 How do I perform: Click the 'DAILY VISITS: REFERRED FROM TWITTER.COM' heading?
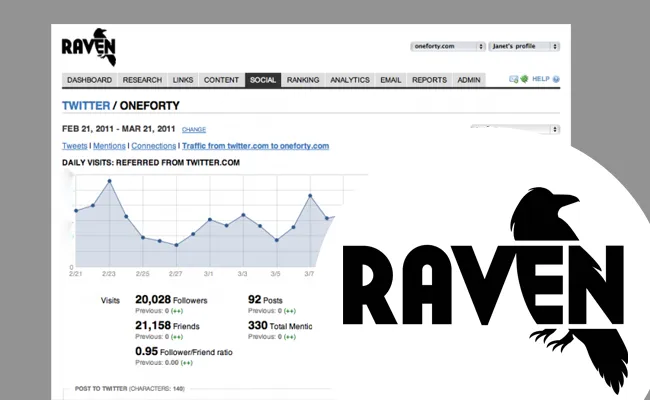click(151, 162)
